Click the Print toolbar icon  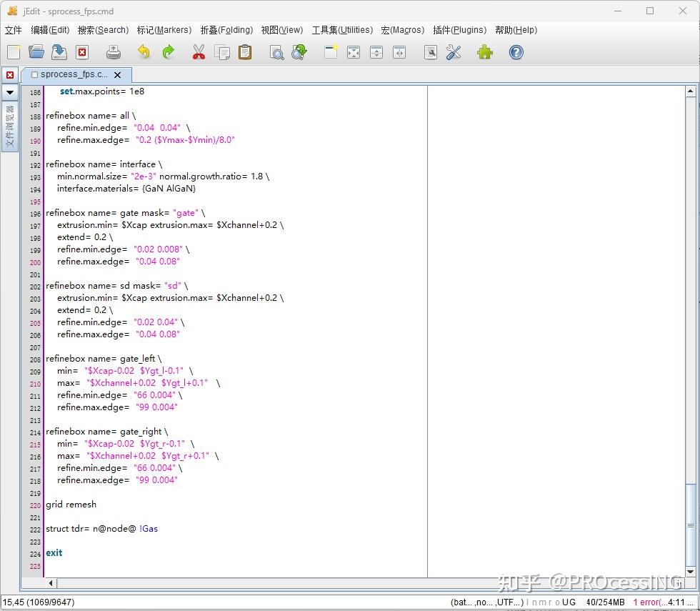pyautogui.click(x=114, y=52)
